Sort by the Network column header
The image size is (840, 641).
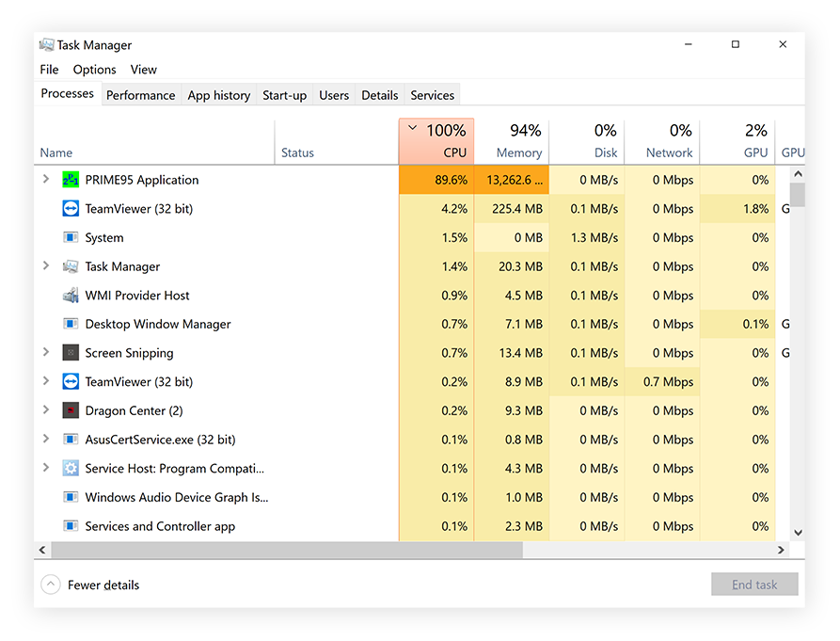(662, 141)
